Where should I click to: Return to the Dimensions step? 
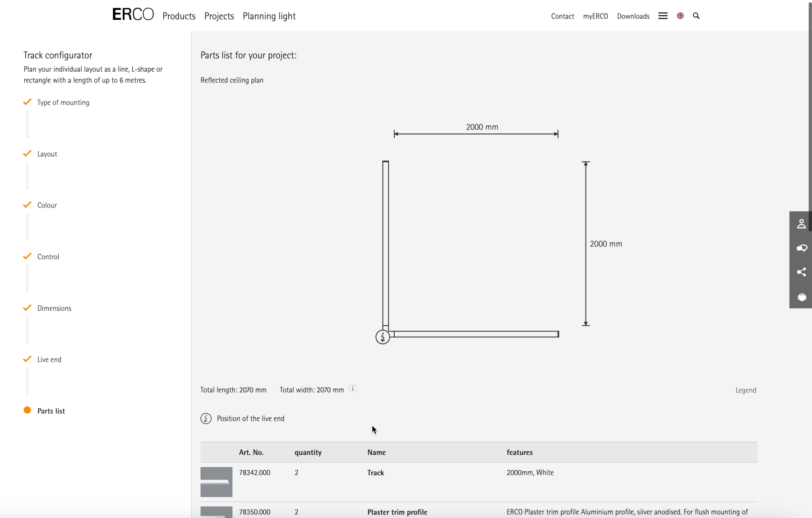click(x=54, y=308)
